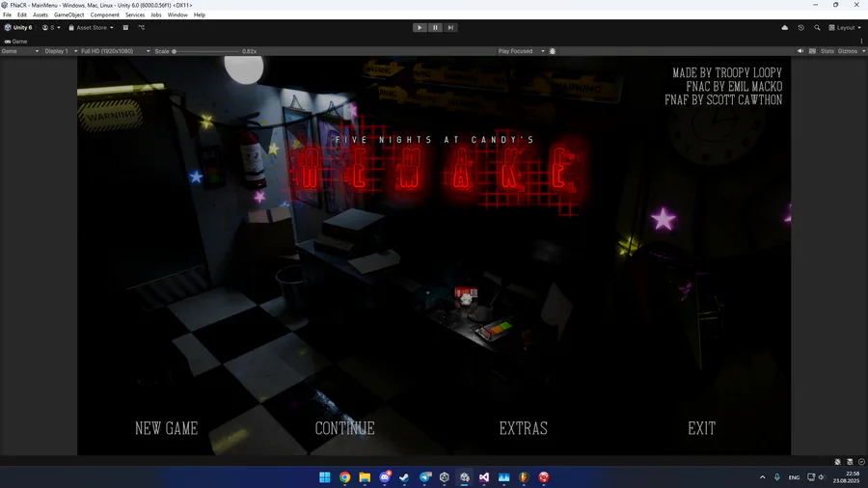Open the File menu
The width and height of the screenshot is (868, 488).
pos(7,14)
